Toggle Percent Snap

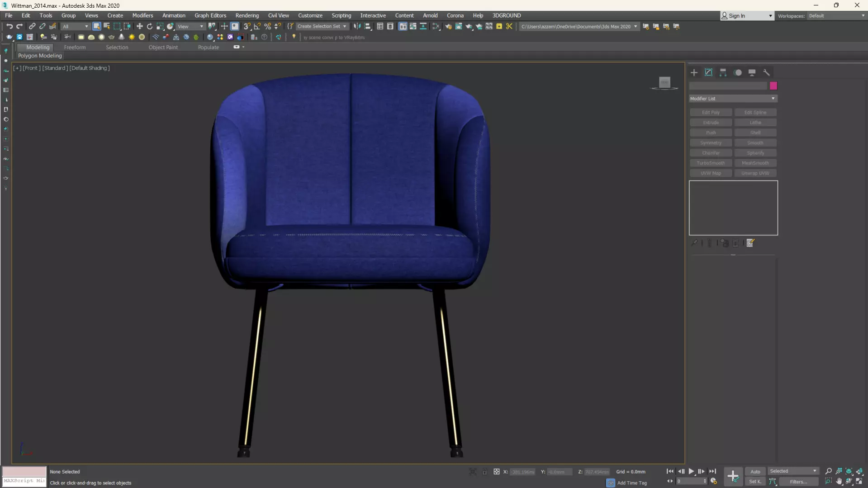(x=268, y=26)
